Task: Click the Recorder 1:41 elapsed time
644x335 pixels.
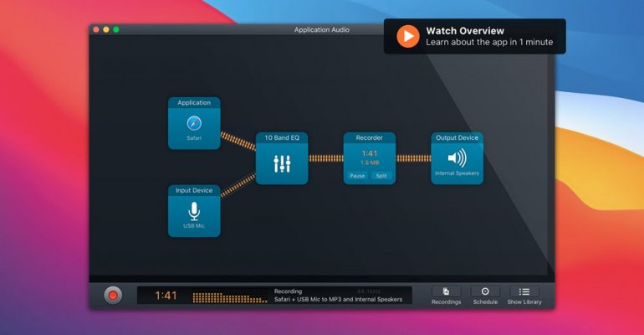Action: pyautogui.click(x=369, y=153)
